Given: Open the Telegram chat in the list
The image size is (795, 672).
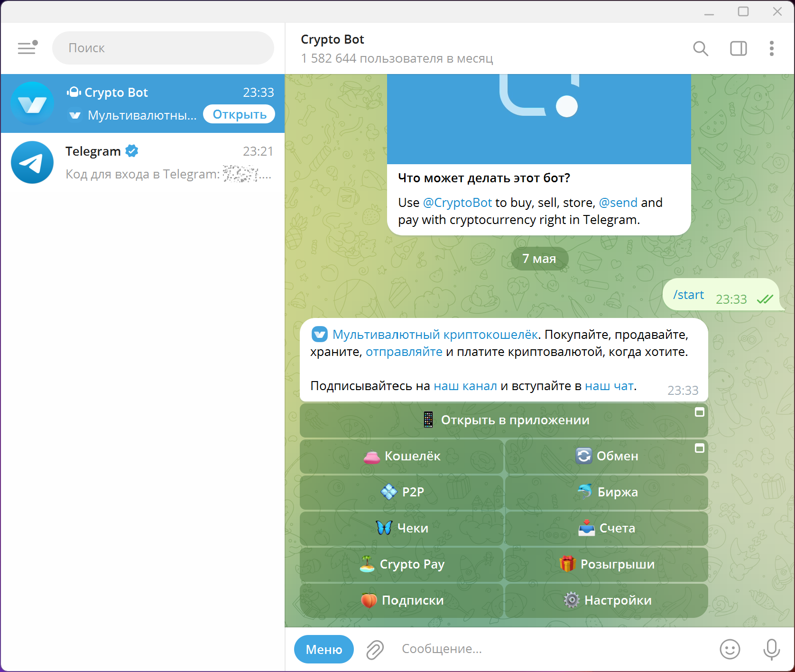Looking at the screenshot, I should click(143, 162).
